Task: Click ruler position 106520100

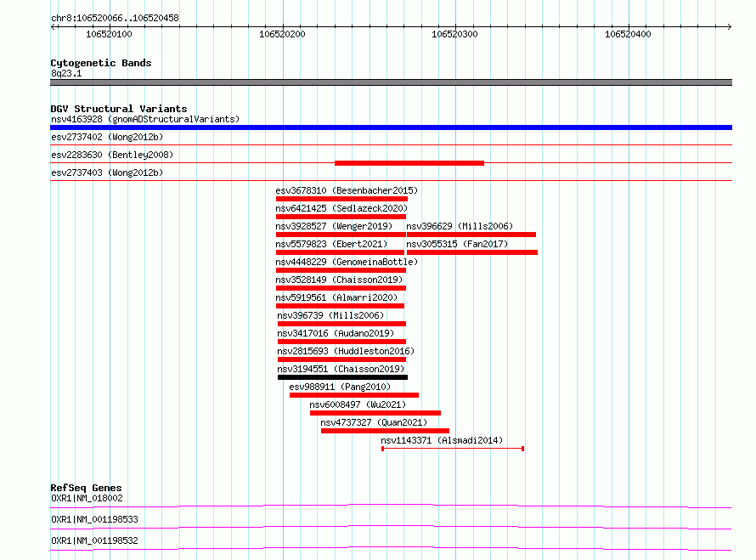Action: point(109,34)
